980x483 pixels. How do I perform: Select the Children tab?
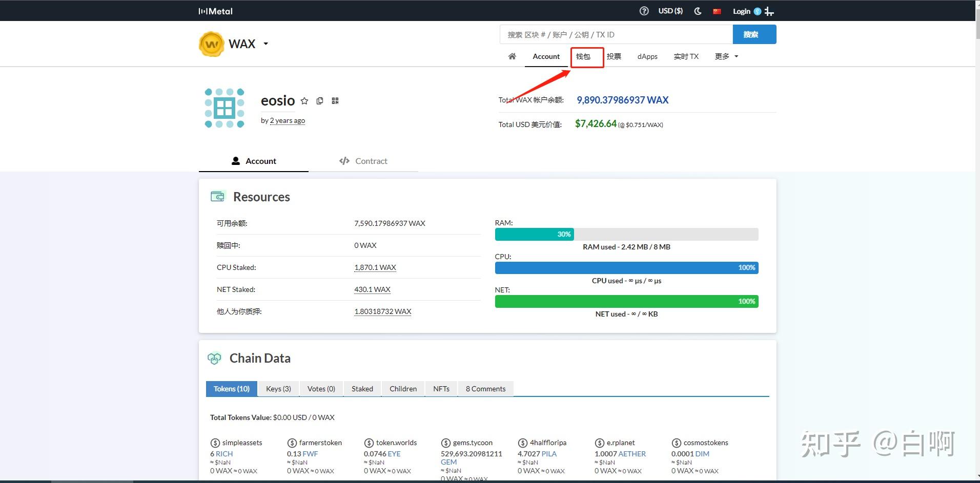pos(403,389)
